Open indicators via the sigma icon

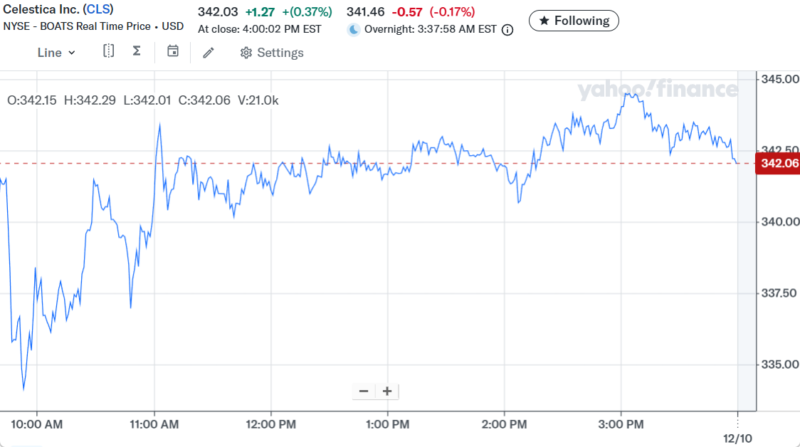click(137, 51)
